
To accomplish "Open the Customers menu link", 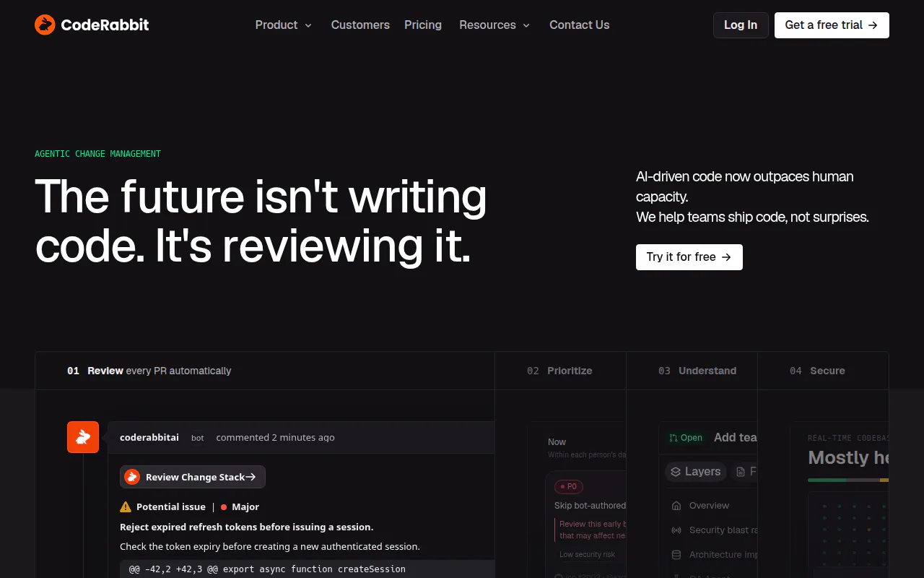I will (360, 25).
